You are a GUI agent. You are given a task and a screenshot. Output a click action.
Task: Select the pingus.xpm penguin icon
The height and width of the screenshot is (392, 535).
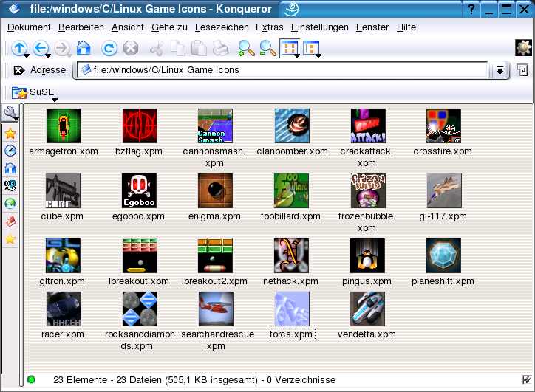[367, 255]
